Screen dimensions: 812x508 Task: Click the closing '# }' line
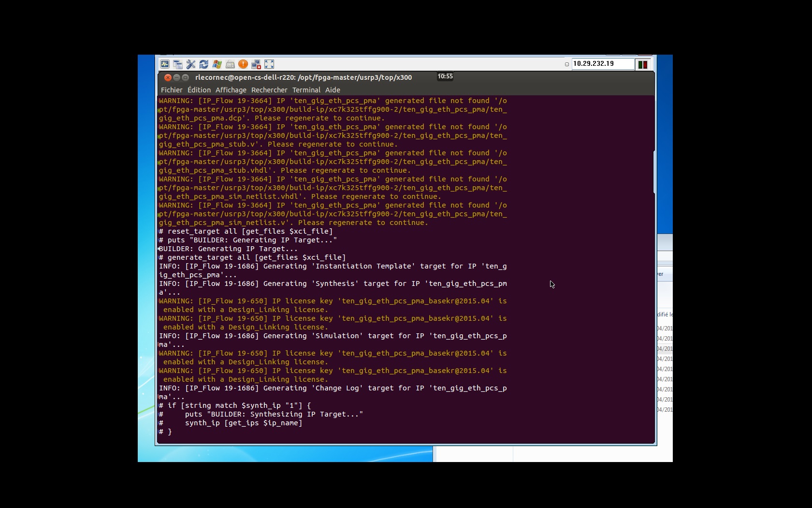pyautogui.click(x=165, y=432)
